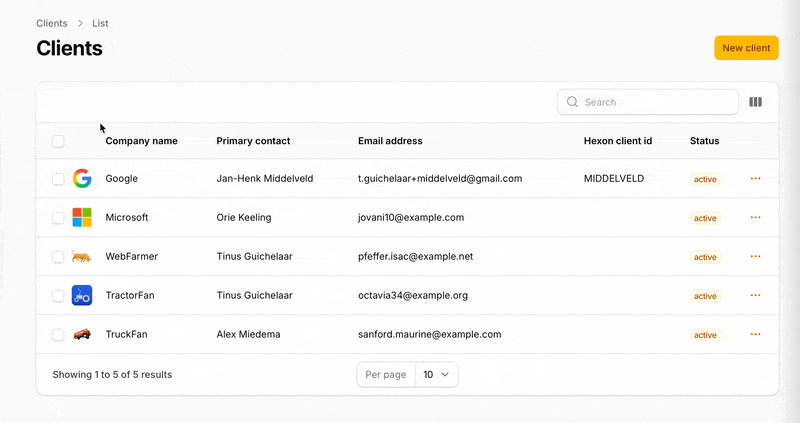Select the TruckFan row checkbox
The image size is (800, 423).
pyautogui.click(x=58, y=335)
